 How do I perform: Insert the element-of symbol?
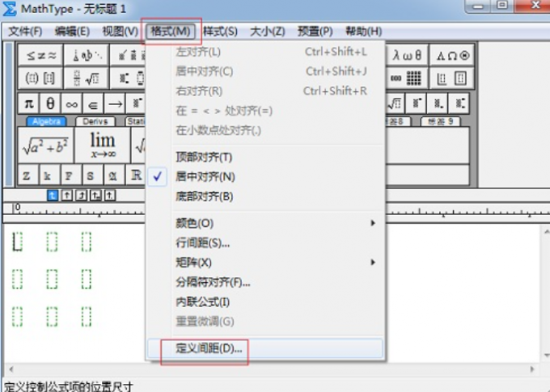(x=93, y=103)
